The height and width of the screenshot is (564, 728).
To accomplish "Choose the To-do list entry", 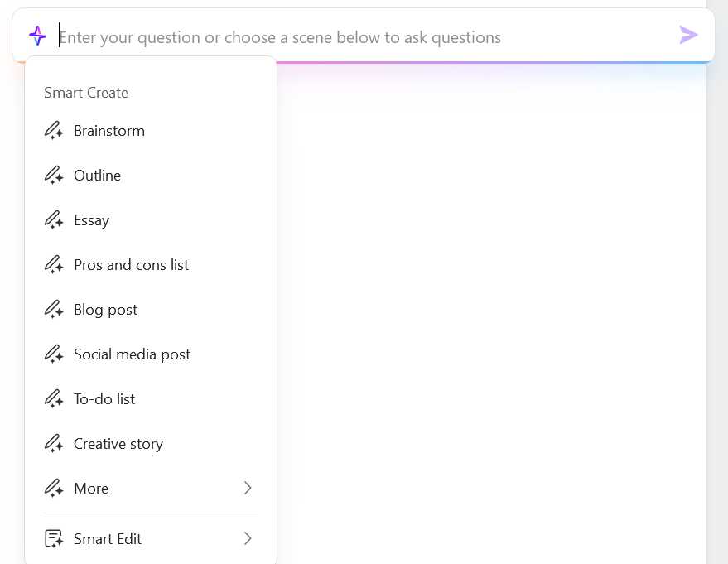I will coord(104,399).
